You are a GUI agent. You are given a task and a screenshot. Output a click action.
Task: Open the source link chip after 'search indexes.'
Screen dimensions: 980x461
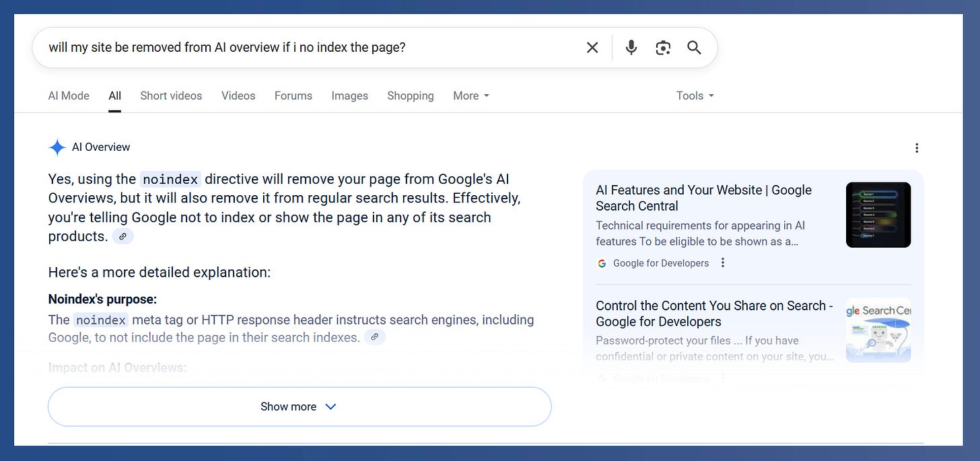pos(375,337)
